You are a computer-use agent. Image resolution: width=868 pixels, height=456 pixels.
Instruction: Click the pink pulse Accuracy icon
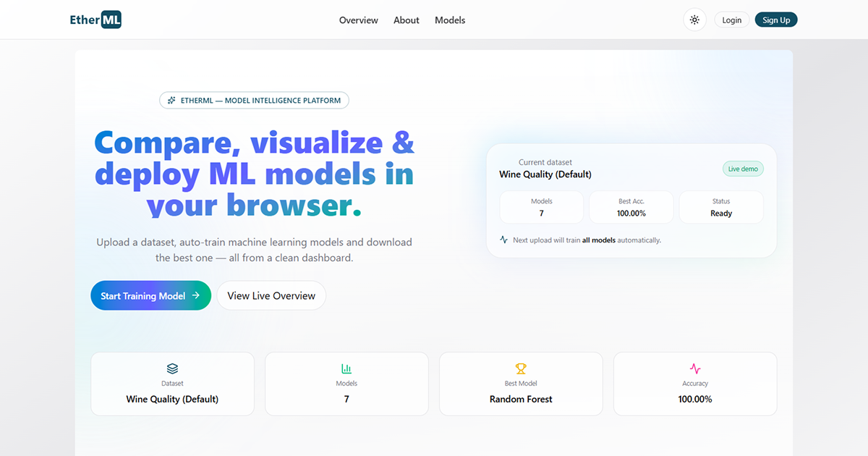695,368
